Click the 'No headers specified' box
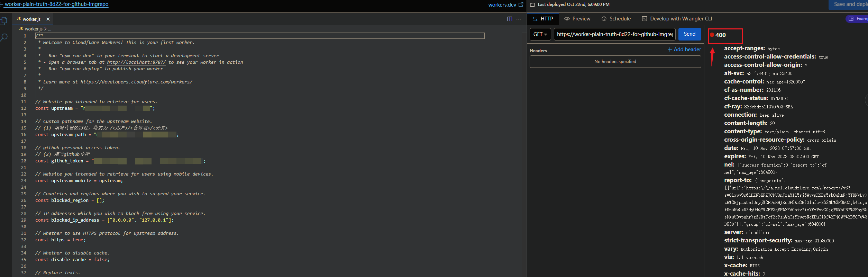Viewport: 868px width, 277px height. click(x=615, y=62)
